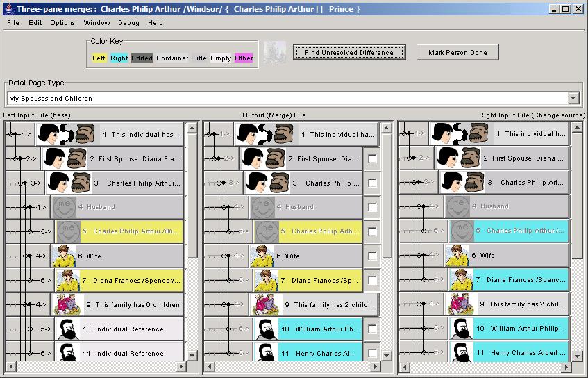Click Find Unresolved Difference button
The height and width of the screenshot is (378, 588).
point(348,53)
